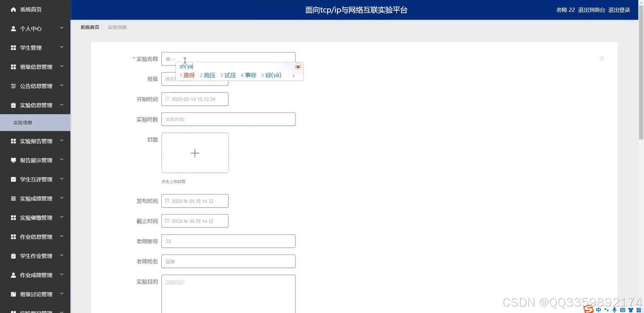Open the 实验催缴管理 menu label
The width and height of the screenshot is (644, 313).
pyautogui.click(x=36, y=218)
